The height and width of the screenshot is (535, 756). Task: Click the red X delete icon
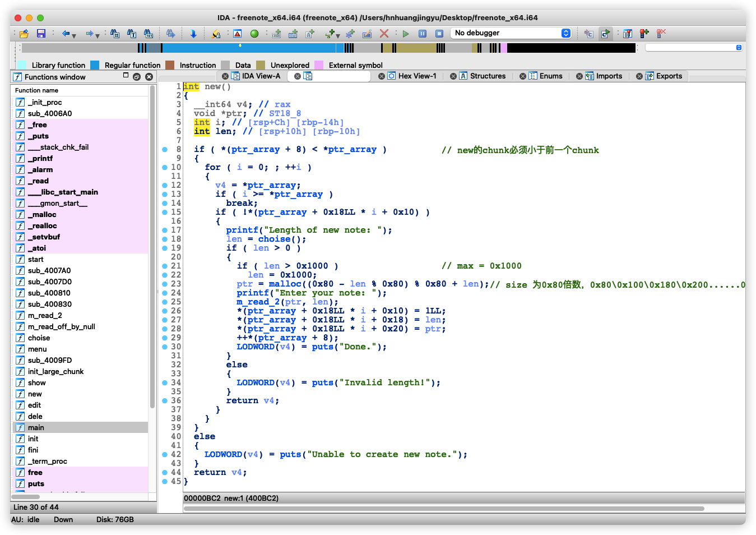point(384,34)
